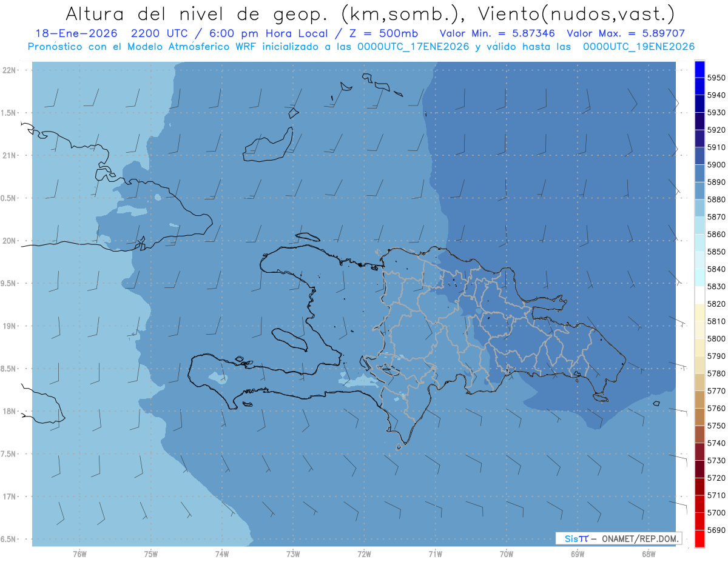Image resolution: width=728 pixels, height=562 pixels.
Task: Click the '5890' colorbar value
Action: (716, 182)
